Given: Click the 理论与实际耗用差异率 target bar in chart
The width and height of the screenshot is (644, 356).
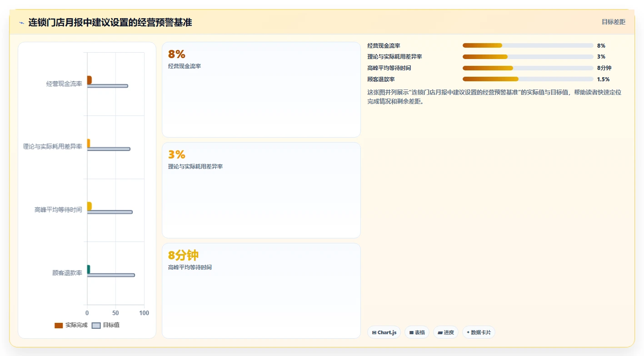Looking at the screenshot, I should click(x=109, y=149).
